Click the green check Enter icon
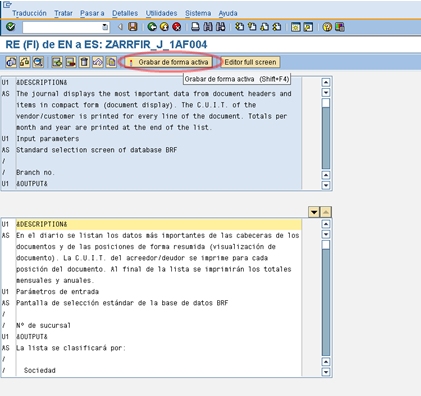This screenshot has width=421, height=396. coord(11,27)
